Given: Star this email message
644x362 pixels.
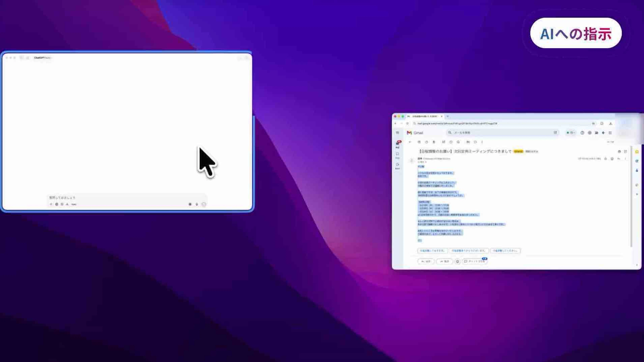Looking at the screenshot, I should point(605,159).
